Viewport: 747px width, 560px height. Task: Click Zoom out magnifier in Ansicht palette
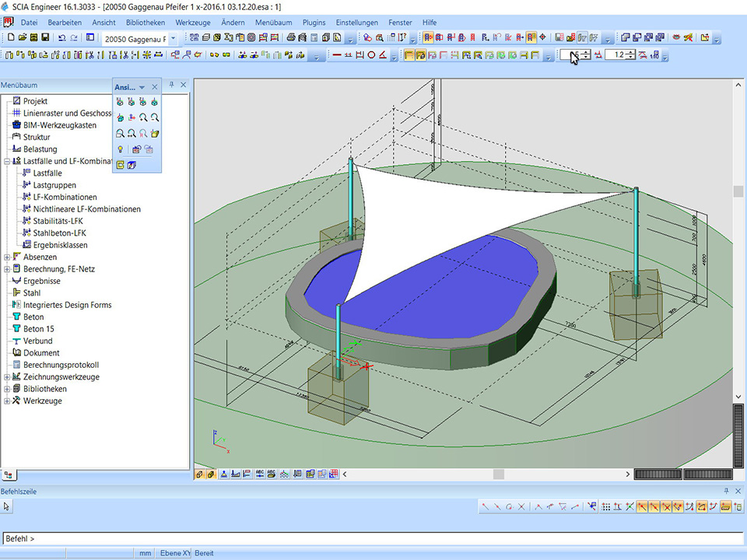point(155,117)
